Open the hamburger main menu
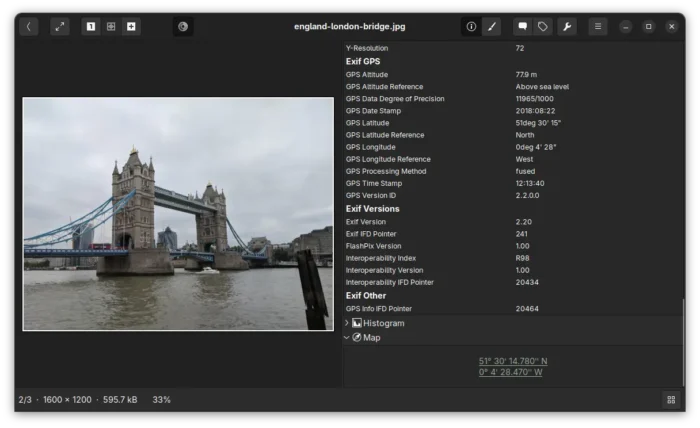This screenshot has width=700, height=428. click(598, 26)
